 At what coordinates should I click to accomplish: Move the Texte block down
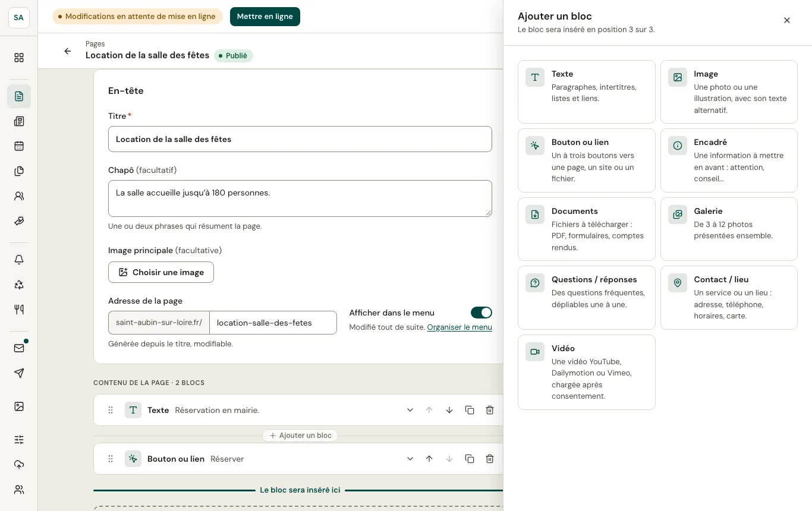pos(449,410)
